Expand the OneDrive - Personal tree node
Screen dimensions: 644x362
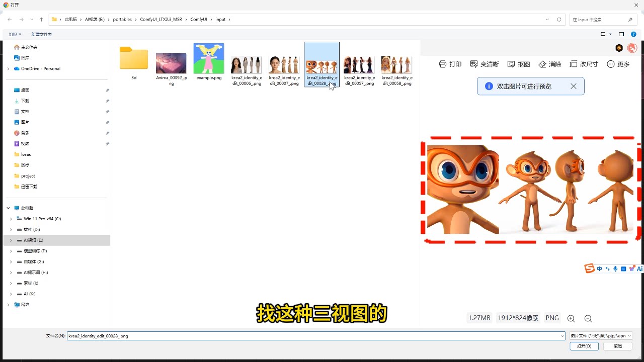(8, 68)
